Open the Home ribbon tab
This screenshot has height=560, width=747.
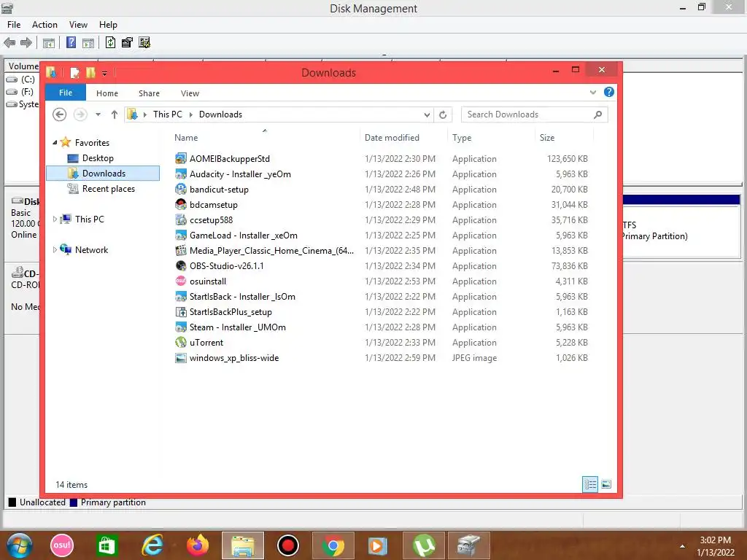tap(107, 93)
